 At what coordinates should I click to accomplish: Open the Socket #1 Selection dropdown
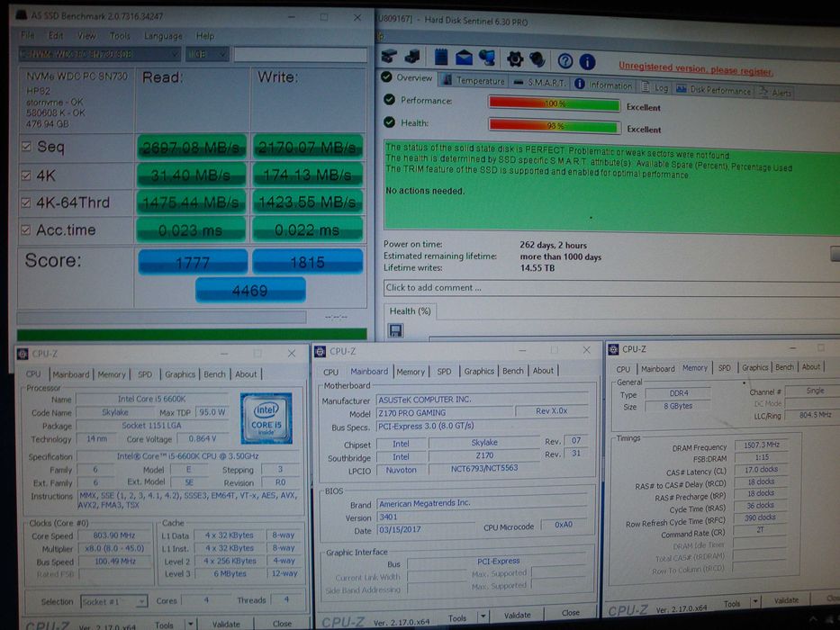point(113,601)
